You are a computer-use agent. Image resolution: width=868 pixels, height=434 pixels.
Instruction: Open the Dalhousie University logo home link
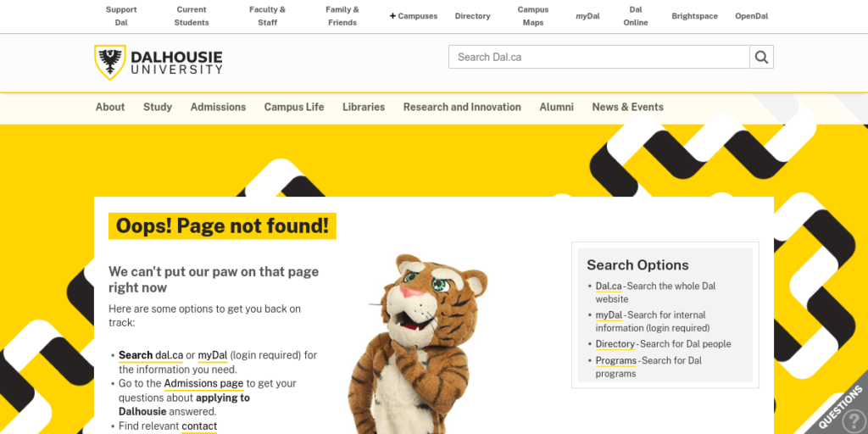tap(159, 63)
